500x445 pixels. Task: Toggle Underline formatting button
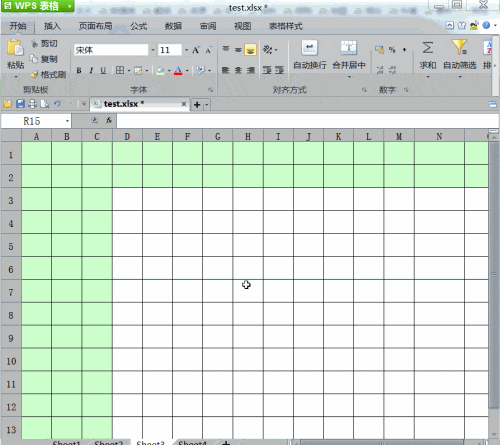tap(103, 70)
